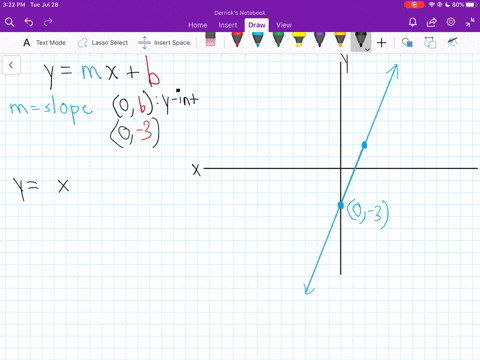Toggle ink to shape conversion
The image size is (480, 360).
[430, 43]
